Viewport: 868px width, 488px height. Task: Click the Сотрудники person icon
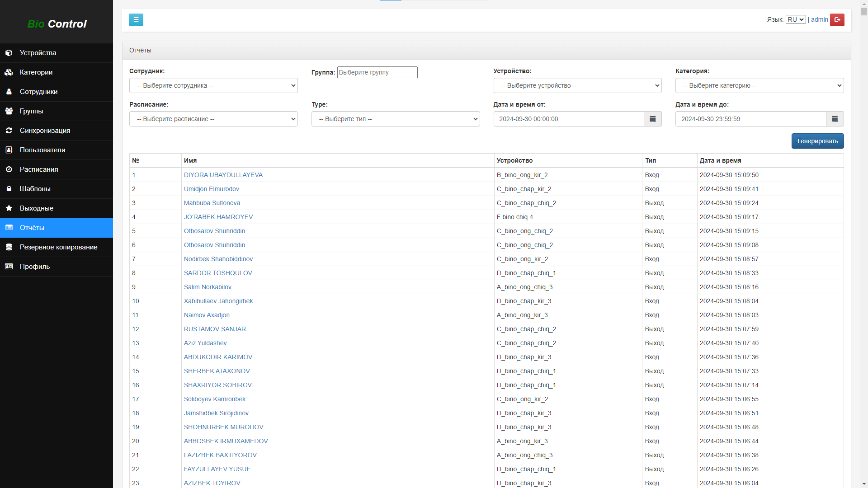(9, 92)
